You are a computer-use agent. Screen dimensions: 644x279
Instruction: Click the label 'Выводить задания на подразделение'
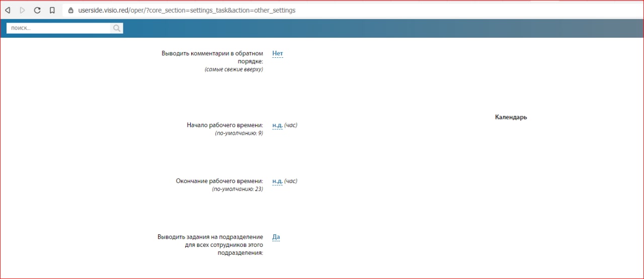(x=210, y=237)
